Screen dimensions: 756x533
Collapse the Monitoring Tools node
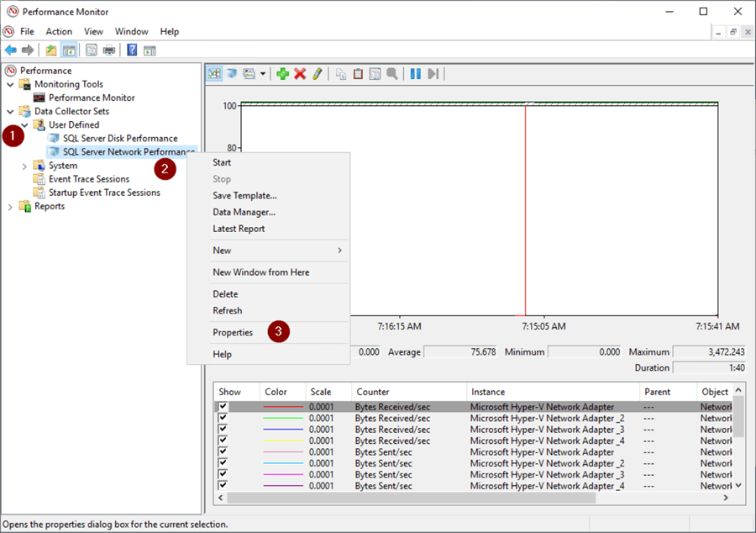pos(10,84)
